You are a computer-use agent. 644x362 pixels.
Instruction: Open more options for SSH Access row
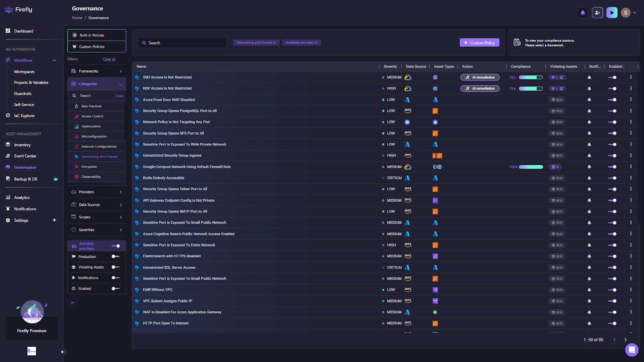point(631,77)
